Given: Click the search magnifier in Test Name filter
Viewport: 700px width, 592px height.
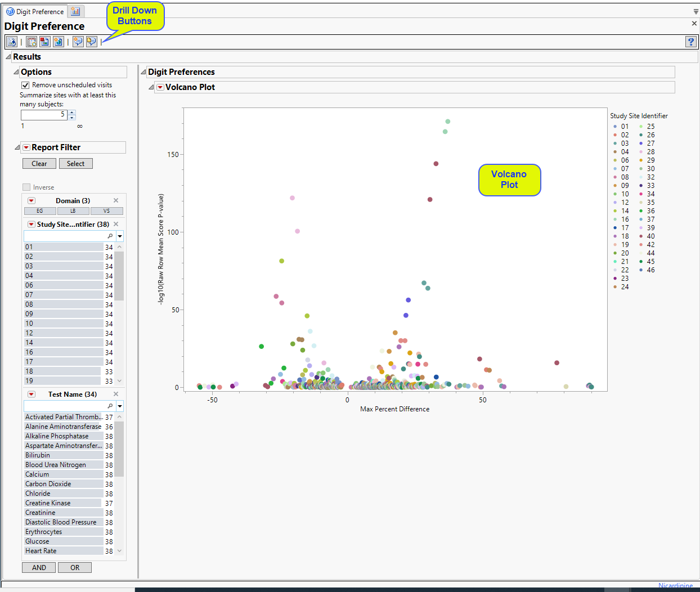Looking at the screenshot, I should (110, 406).
